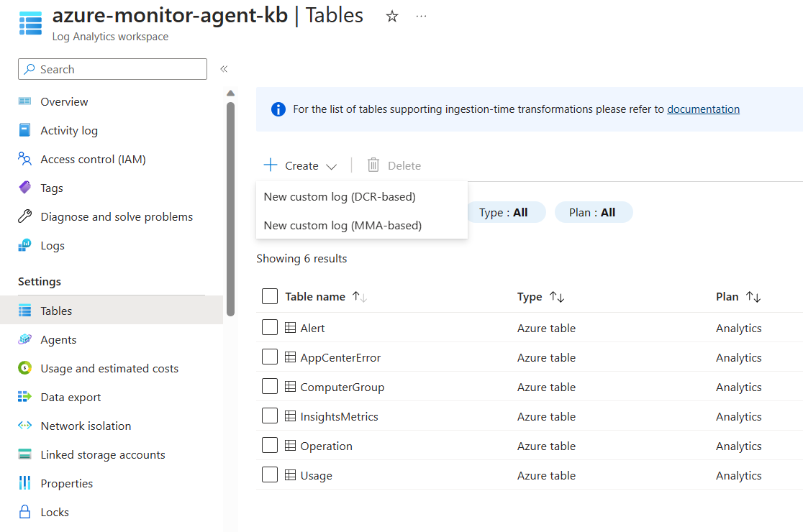Click the Agents icon in sidebar
The height and width of the screenshot is (532, 803).
24,339
